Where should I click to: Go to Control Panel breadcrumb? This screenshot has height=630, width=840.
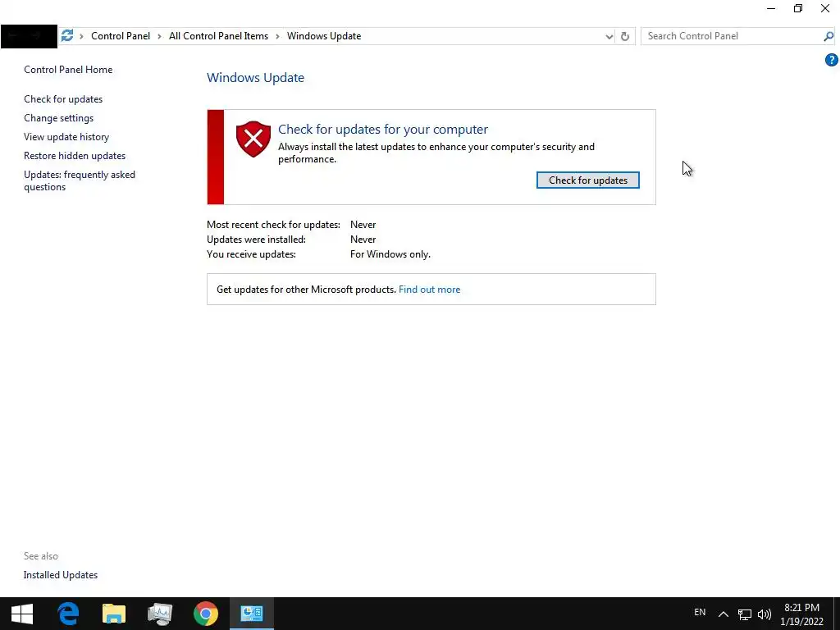[121, 36]
